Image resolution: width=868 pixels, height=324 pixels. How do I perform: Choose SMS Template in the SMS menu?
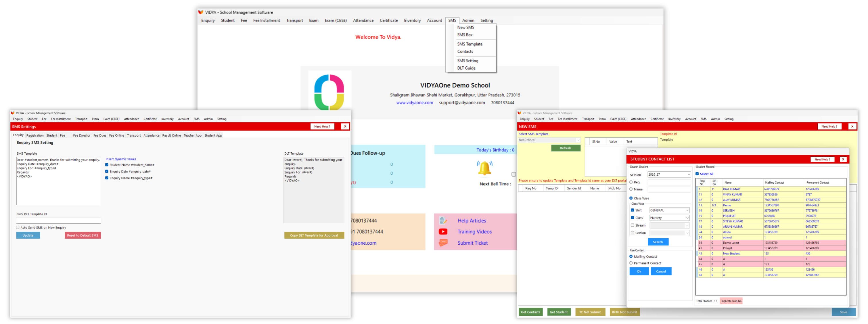point(470,44)
